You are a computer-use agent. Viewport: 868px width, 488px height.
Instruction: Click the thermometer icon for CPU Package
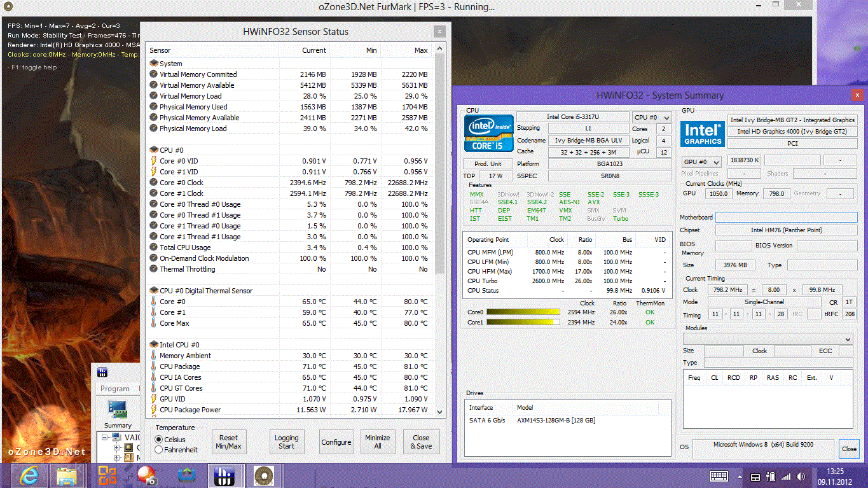click(x=154, y=366)
